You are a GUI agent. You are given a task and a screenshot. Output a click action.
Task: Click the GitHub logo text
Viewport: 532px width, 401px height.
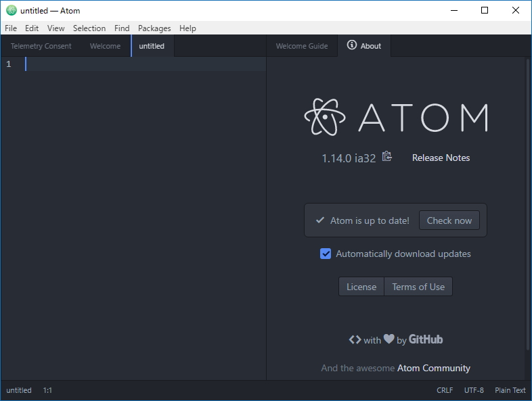(x=426, y=339)
